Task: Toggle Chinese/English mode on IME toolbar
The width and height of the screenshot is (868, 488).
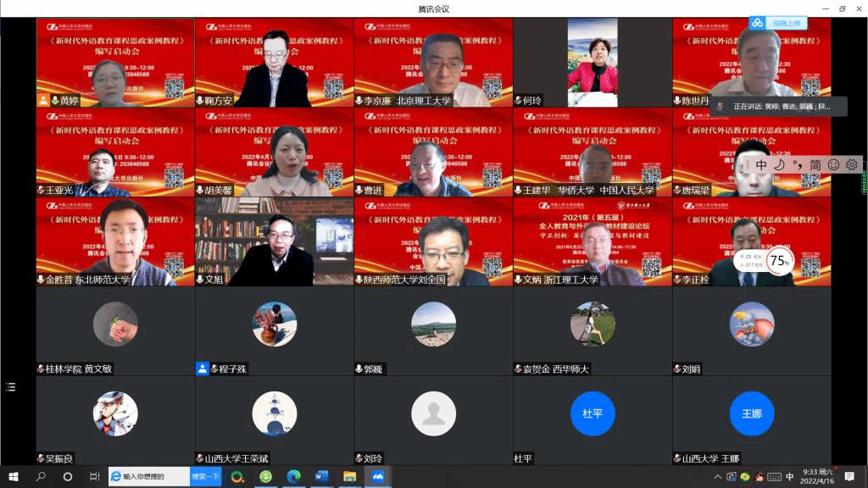Action: [761, 164]
